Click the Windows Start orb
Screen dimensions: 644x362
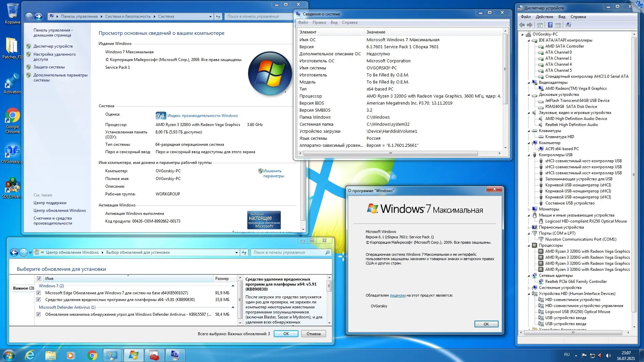tap(9, 355)
